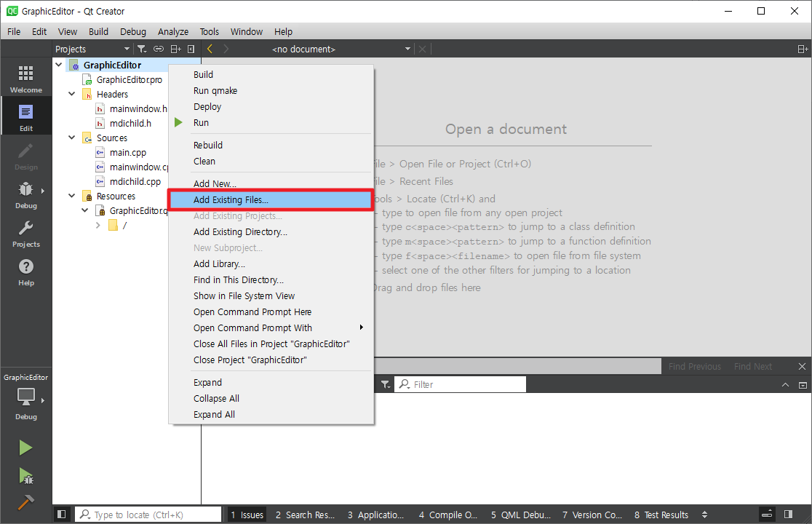The width and height of the screenshot is (812, 524).
Task: Open the Help mode
Action: (x=26, y=272)
